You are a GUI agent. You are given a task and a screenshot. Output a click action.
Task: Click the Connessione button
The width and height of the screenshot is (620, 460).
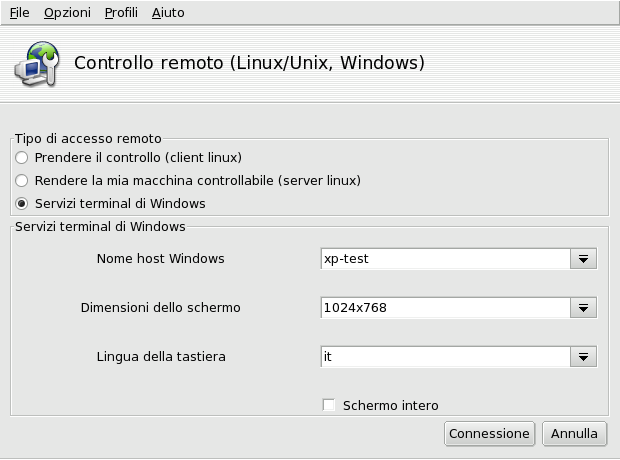[489, 434]
